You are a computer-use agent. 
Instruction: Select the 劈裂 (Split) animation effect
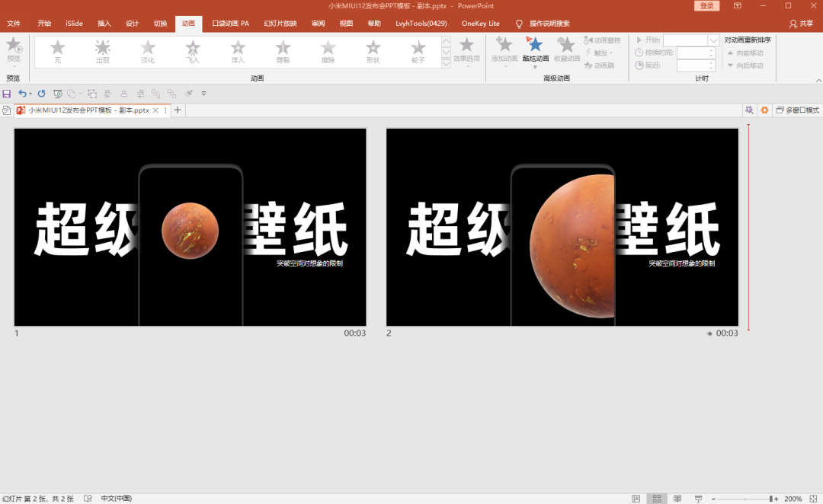[x=283, y=52]
